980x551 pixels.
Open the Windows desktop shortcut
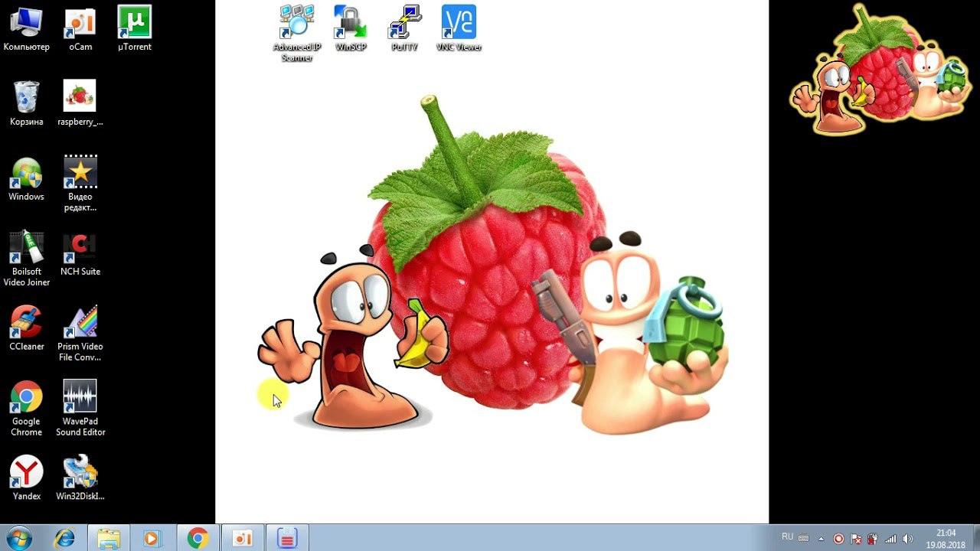point(26,179)
